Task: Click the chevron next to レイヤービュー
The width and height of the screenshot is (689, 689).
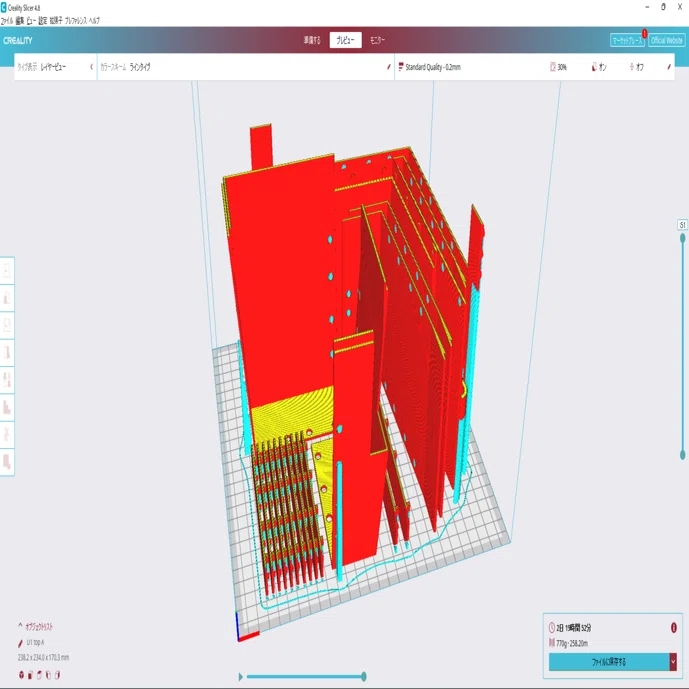Action: point(91,67)
